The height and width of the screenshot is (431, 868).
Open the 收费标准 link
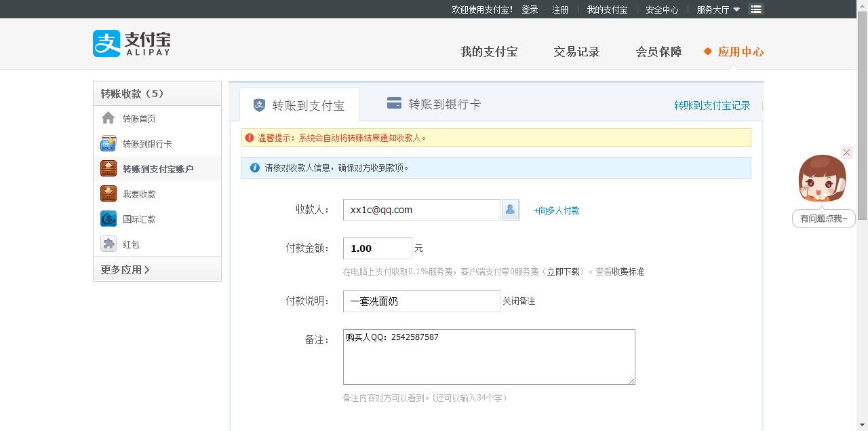[628, 271]
